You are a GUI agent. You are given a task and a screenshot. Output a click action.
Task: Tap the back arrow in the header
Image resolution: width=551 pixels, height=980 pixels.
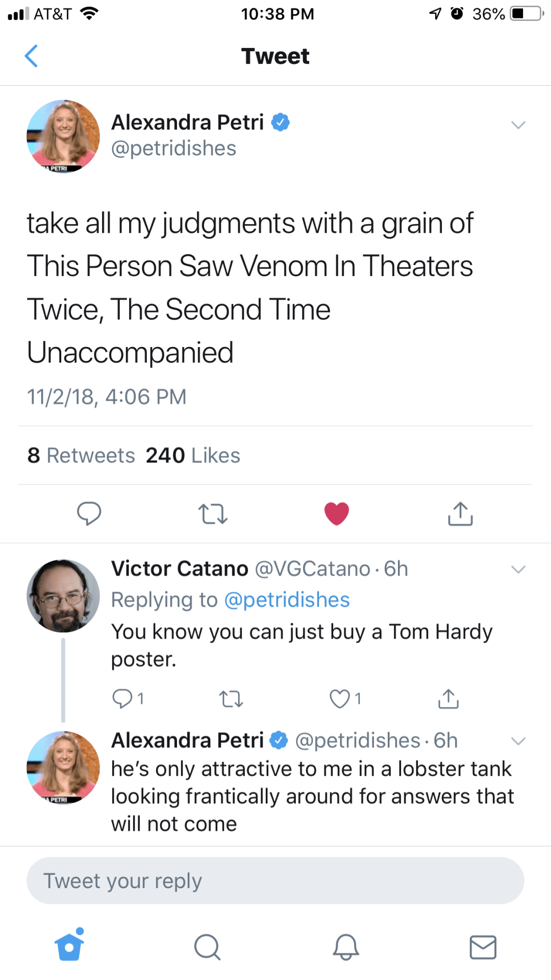(32, 56)
